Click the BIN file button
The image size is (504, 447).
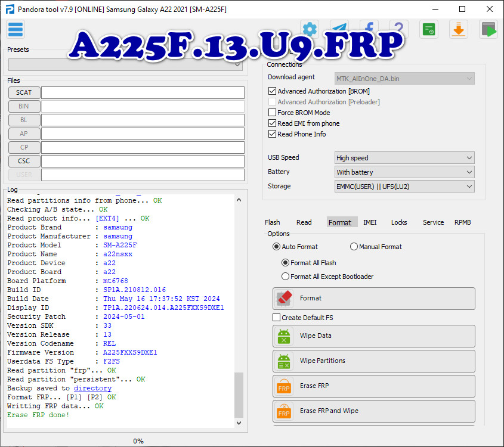(x=24, y=106)
